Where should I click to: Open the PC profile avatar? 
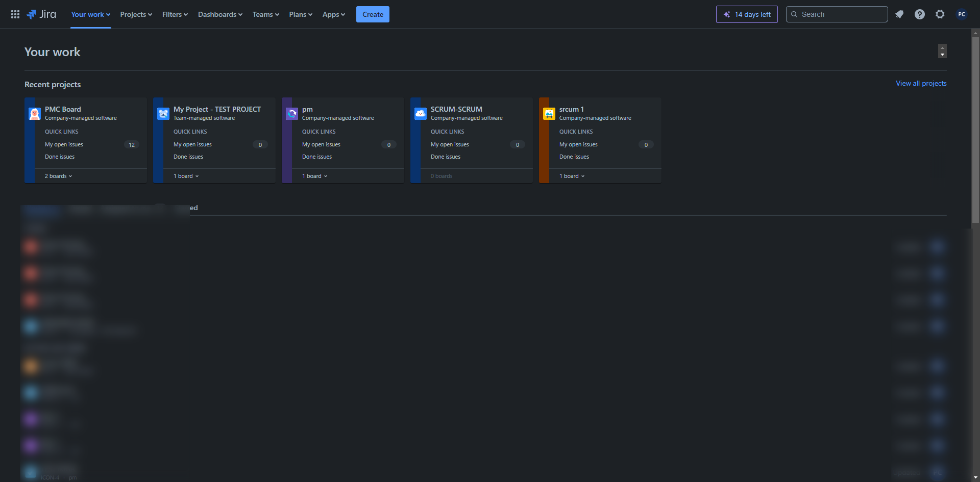coord(962,14)
